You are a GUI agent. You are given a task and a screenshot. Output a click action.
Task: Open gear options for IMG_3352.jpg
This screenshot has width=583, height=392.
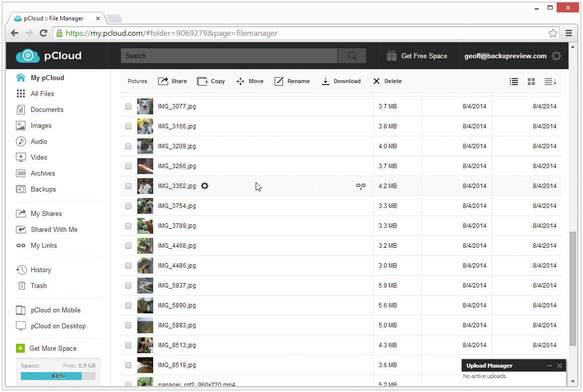coord(204,186)
